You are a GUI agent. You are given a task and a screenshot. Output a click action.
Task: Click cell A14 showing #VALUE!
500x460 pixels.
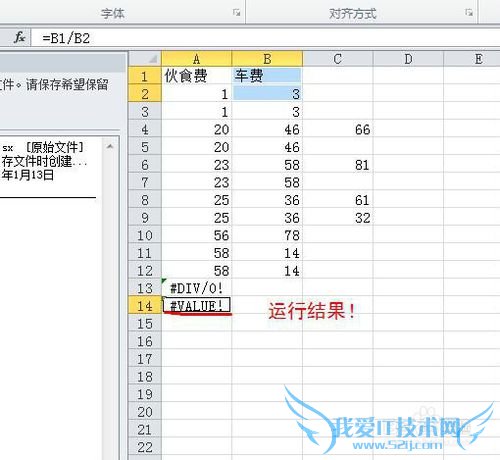(196, 306)
